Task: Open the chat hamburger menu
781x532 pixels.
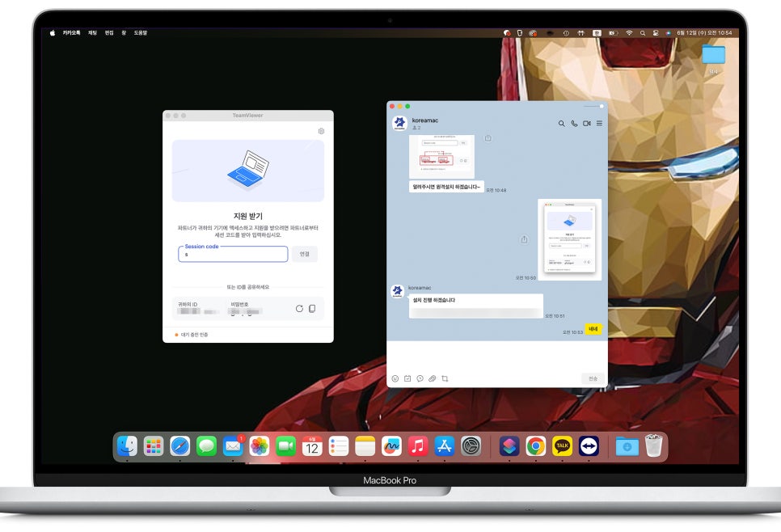Action: (x=599, y=124)
